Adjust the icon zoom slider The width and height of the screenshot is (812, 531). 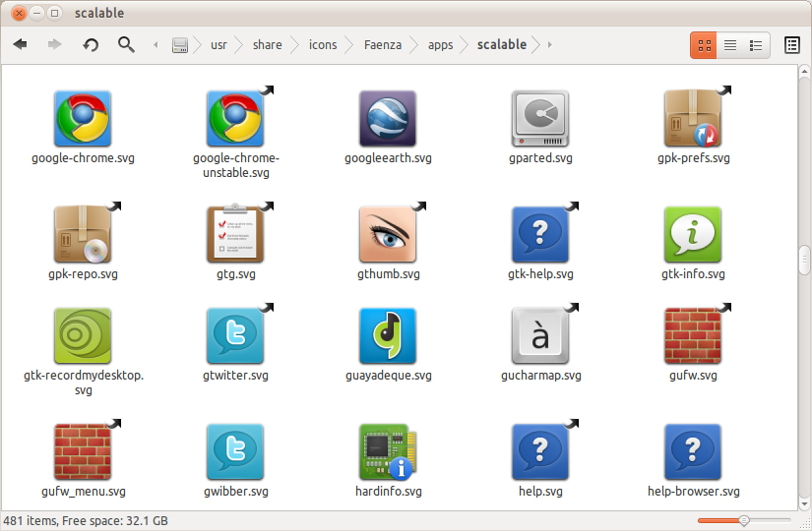coord(744,520)
